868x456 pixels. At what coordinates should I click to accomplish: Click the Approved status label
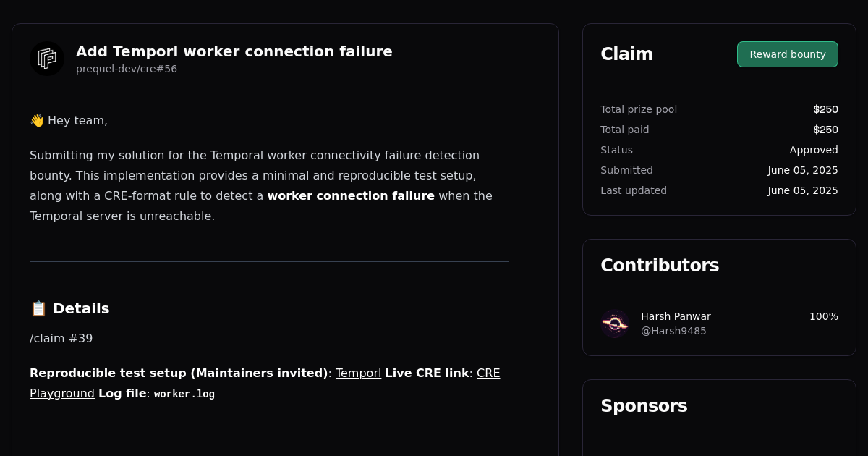tap(814, 150)
